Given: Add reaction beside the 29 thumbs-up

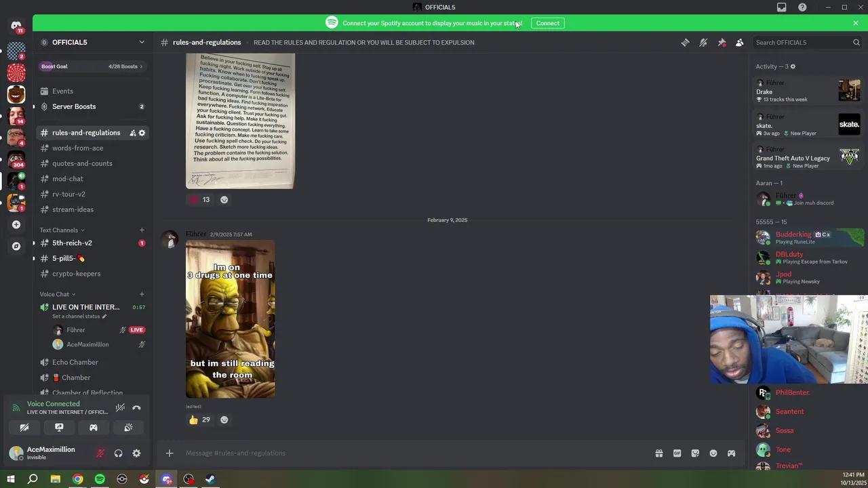Looking at the screenshot, I should pyautogui.click(x=224, y=420).
